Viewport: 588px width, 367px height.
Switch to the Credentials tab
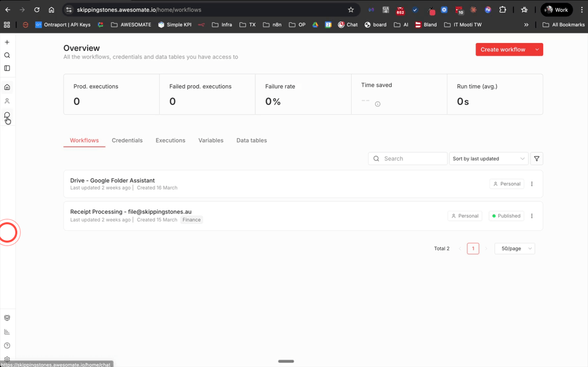click(127, 140)
